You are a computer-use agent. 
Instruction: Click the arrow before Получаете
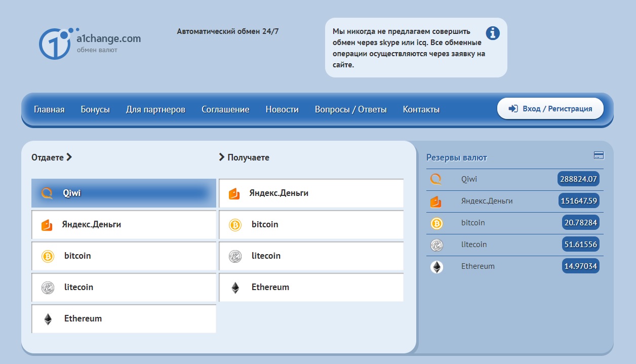(221, 157)
